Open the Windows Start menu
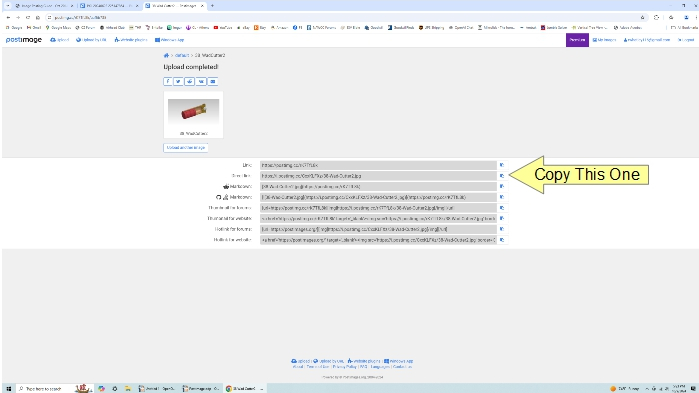This screenshot has width=699, height=393. (8, 389)
